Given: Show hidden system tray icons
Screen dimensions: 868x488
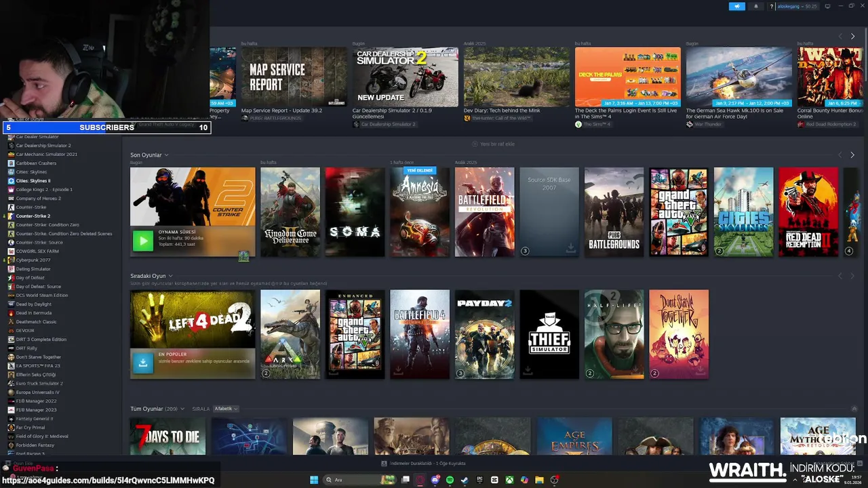Looking at the screenshot, I should pyautogui.click(x=795, y=480).
